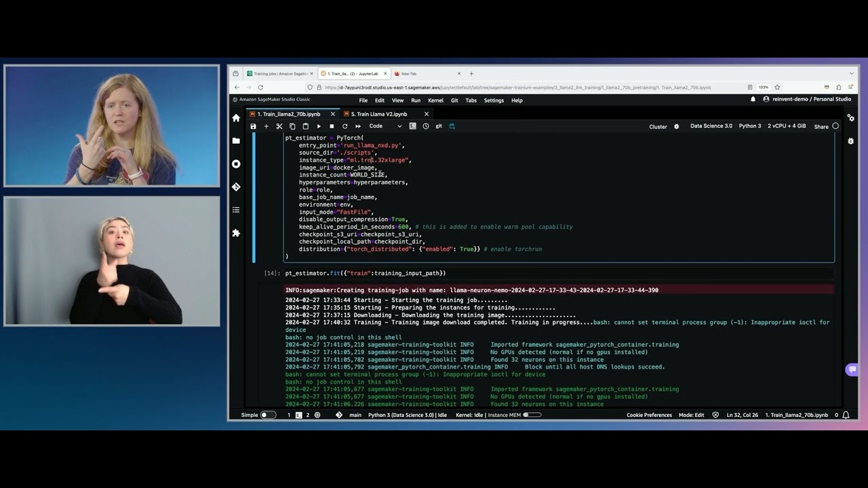
Task: Run the selected cell with play icon
Action: coord(319,126)
